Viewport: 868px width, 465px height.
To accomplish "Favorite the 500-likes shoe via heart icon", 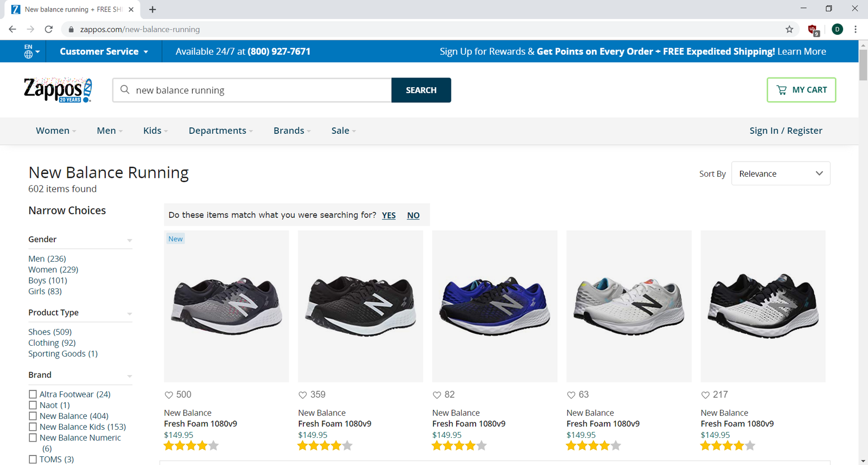I will coord(169,395).
